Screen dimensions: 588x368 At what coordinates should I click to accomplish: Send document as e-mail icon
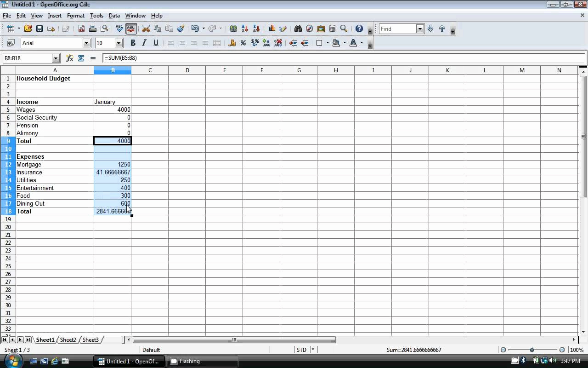51,29
